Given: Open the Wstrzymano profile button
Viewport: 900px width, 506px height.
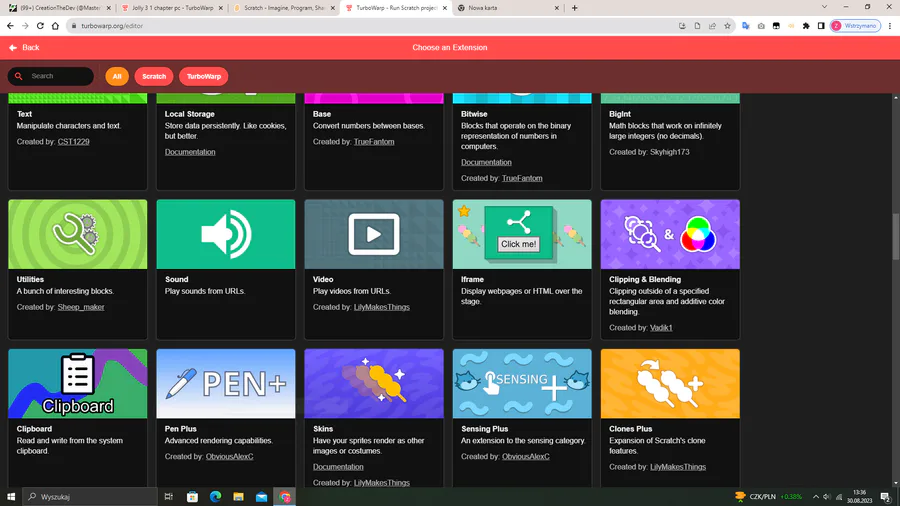Looking at the screenshot, I should click(855, 26).
